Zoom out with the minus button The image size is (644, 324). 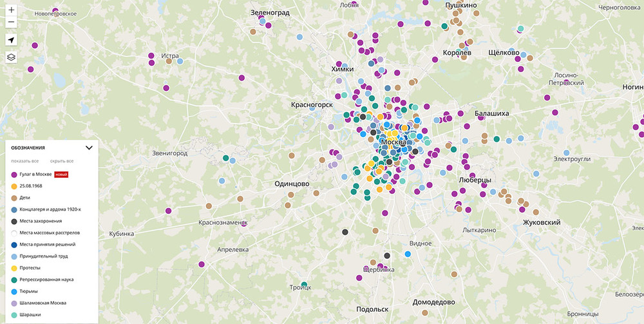[11, 22]
